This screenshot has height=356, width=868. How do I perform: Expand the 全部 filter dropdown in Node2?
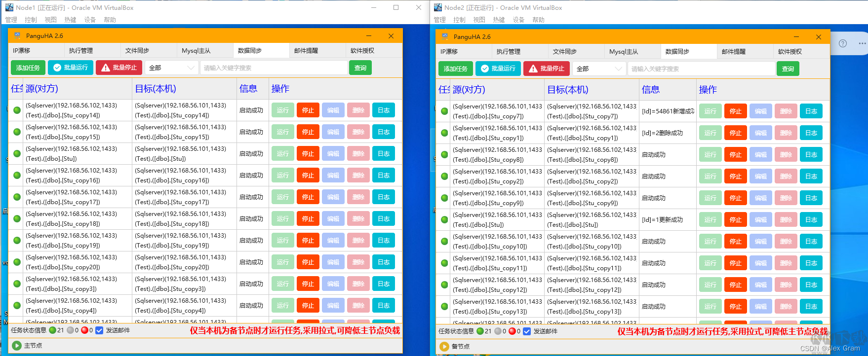[x=599, y=69]
